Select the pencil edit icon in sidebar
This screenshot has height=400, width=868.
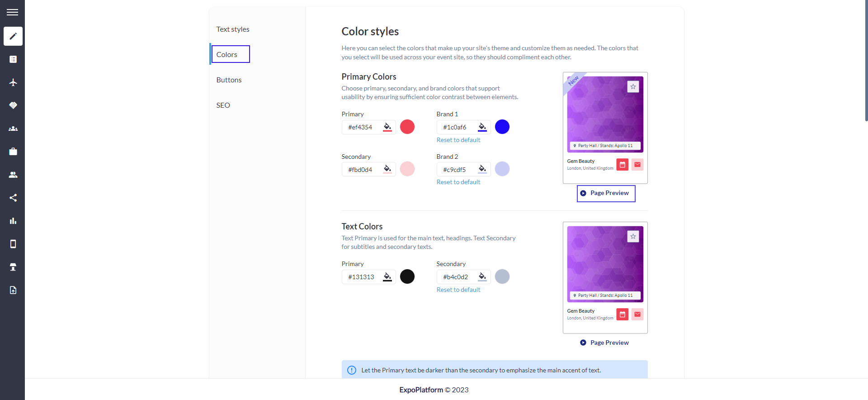tap(13, 36)
